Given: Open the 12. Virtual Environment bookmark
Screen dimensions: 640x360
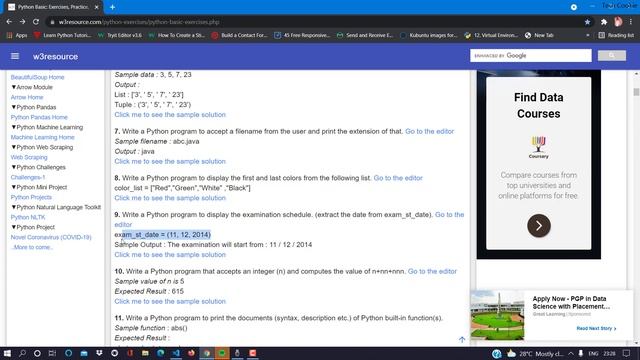Looking at the screenshot, I should [x=491, y=35].
